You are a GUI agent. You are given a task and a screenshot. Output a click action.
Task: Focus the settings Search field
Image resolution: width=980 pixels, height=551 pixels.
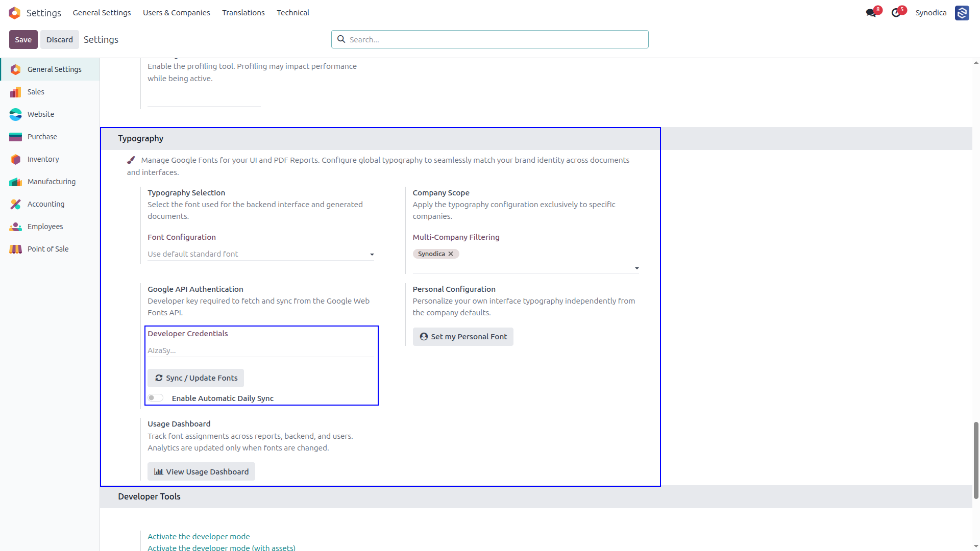pyautogui.click(x=490, y=39)
